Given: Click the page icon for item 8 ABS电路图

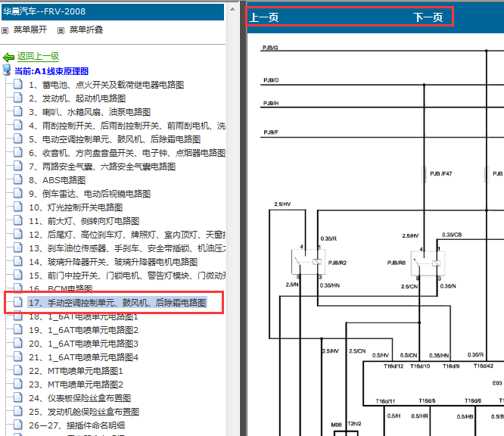Looking at the screenshot, I should [18, 179].
